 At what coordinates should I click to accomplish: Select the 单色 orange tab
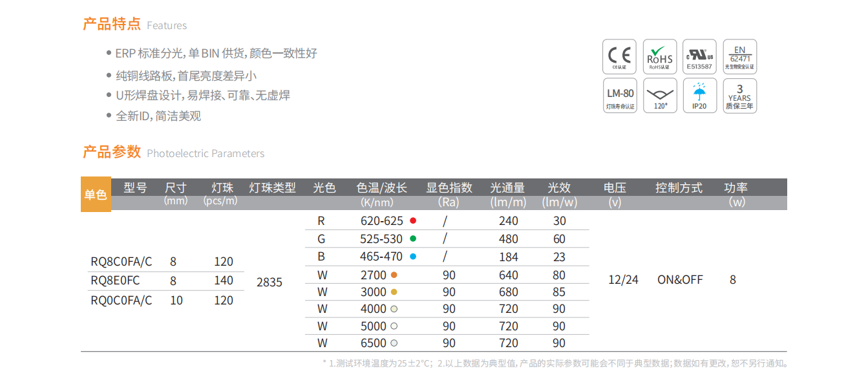point(96,194)
